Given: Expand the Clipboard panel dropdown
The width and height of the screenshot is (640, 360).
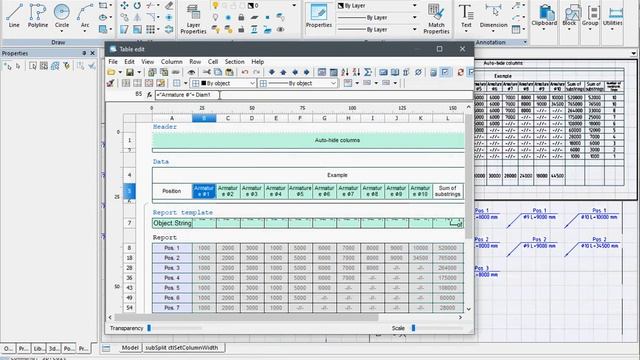Looking at the screenshot, I should pyautogui.click(x=544, y=29).
